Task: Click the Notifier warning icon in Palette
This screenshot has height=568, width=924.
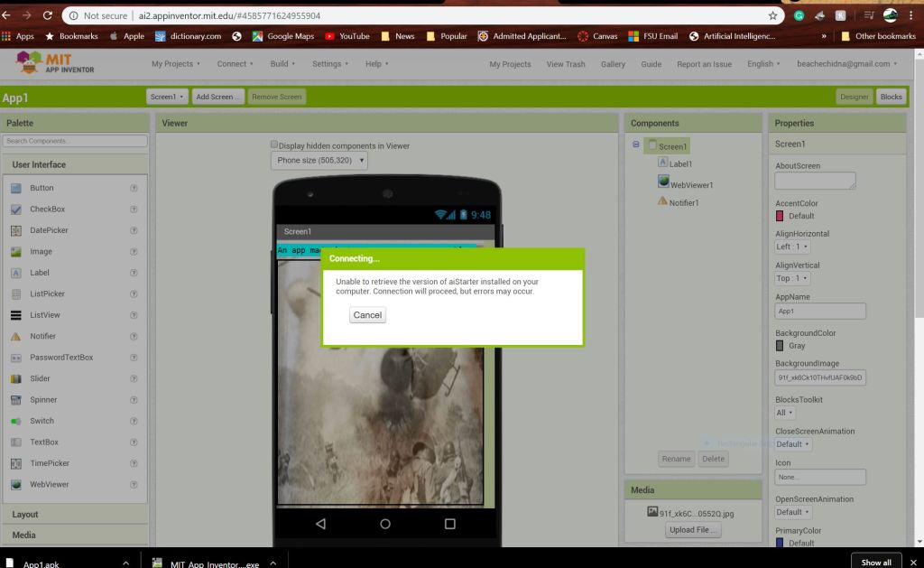Action: [x=15, y=336]
